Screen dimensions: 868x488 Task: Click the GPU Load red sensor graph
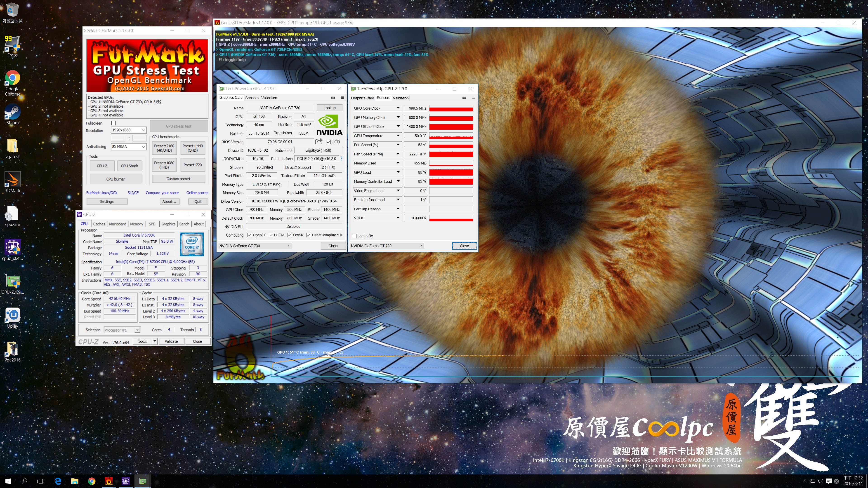coord(451,172)
